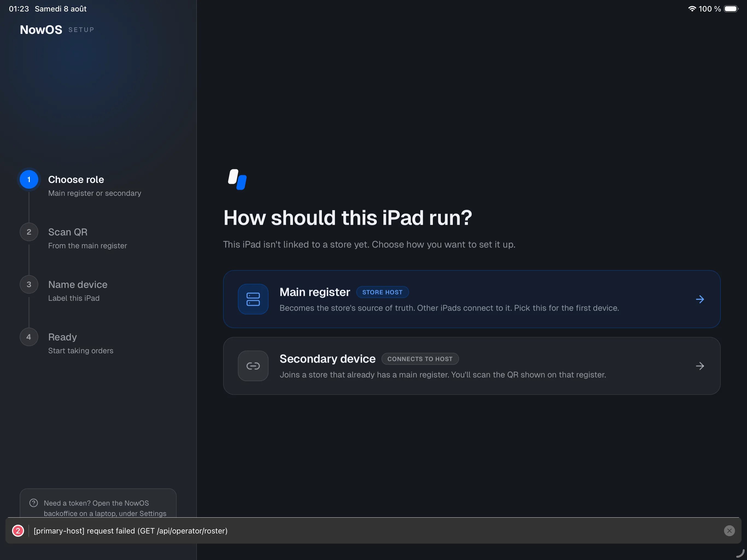Open the Main register arrow

pyautogui.click(x=700, y=299)
